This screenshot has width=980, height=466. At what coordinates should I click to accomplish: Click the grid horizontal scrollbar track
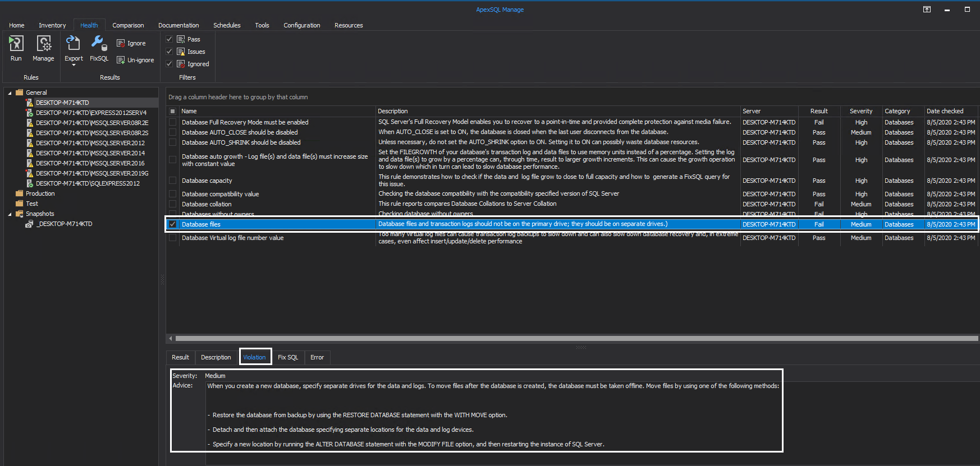coord(576,338)
